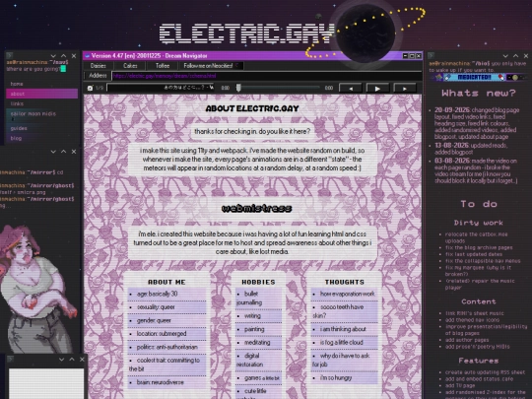Click the terminal icon in the bottom-left panel
The width and height of the screenshot is (532, 399).
pyautogui.click(x=10, y=359)
